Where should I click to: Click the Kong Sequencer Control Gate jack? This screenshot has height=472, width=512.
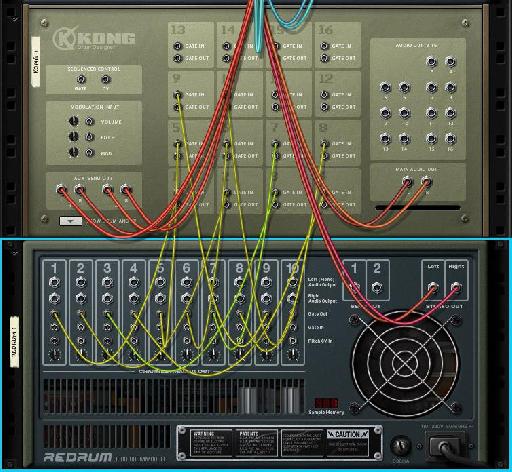click(81, 79)
